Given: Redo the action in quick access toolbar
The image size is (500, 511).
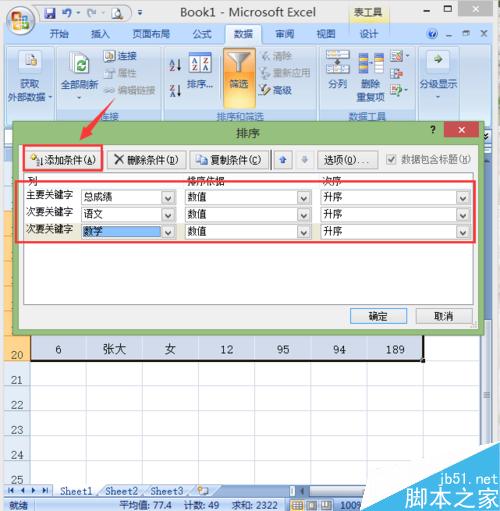Looking at the screenshot, I should click(x=91, y=13).
